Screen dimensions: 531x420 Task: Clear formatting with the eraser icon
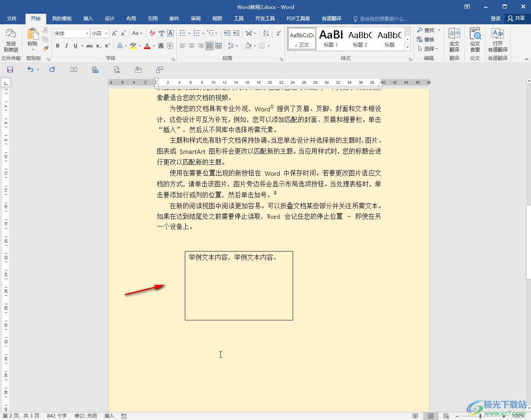pyautogui.click(x=152, y=33)
